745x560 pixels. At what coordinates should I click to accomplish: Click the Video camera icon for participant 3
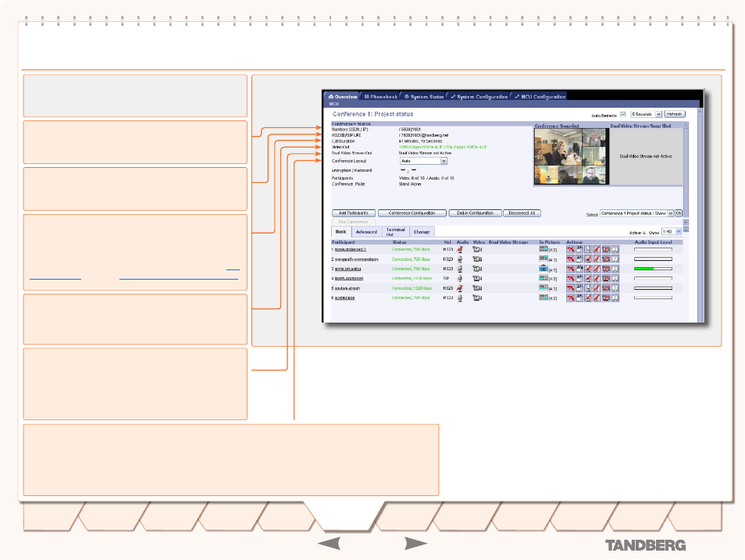[477, 269]
